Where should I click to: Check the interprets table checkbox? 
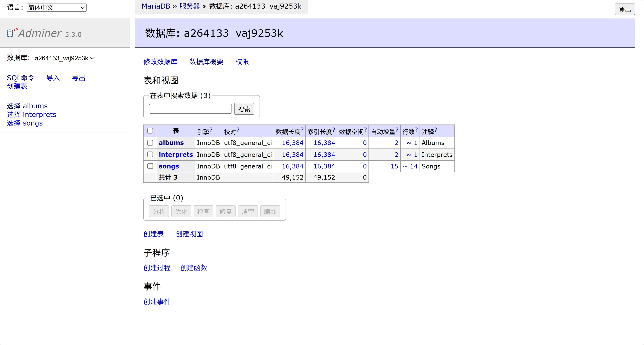tap(150, 154)
